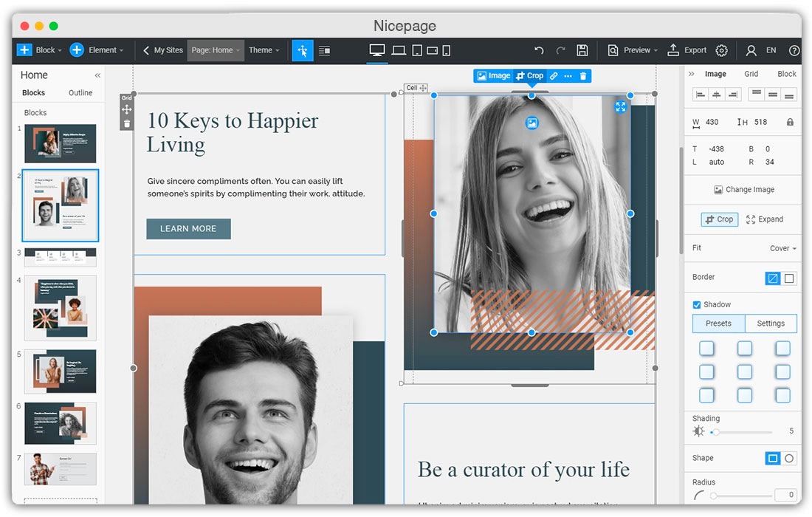Screen dimensions: 812x517
Task: Click the delete trash icon on image toolbar
Action: tap(583, 76)
